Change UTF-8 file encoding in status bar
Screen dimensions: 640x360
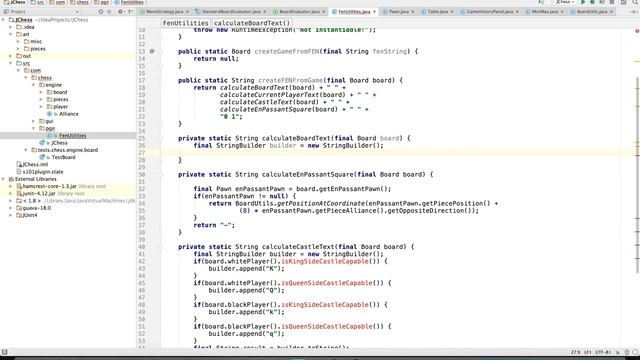tap(603, 352)
